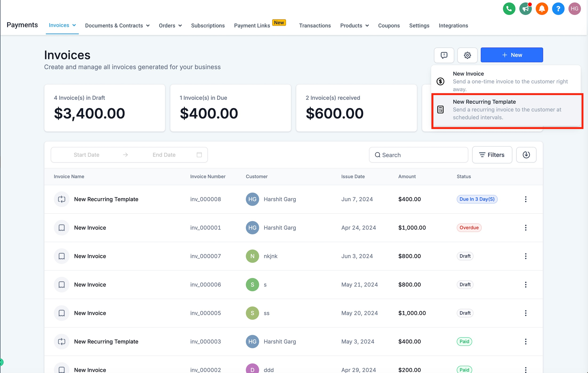The height and width of the screenshot is (373, 588).
Task: Choose New Invoice from dropdown menu
Action: pyautogui.click(x=507, y=81)
